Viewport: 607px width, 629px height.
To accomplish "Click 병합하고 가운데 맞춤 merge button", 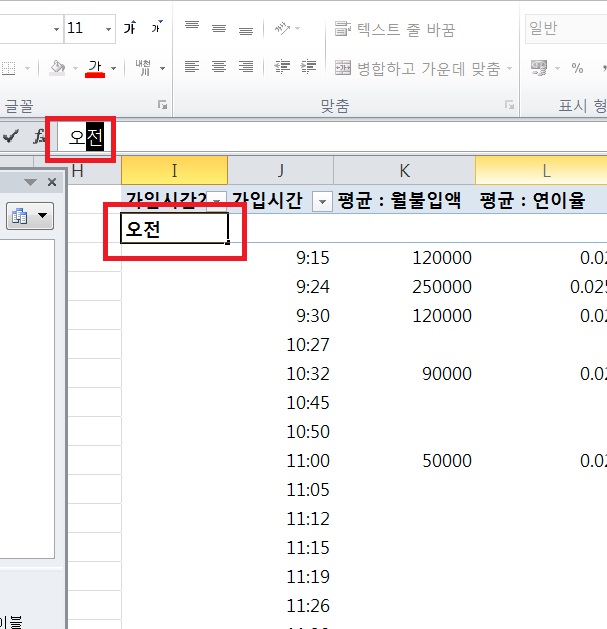I will pyautogui.click(x=424, y=68).
